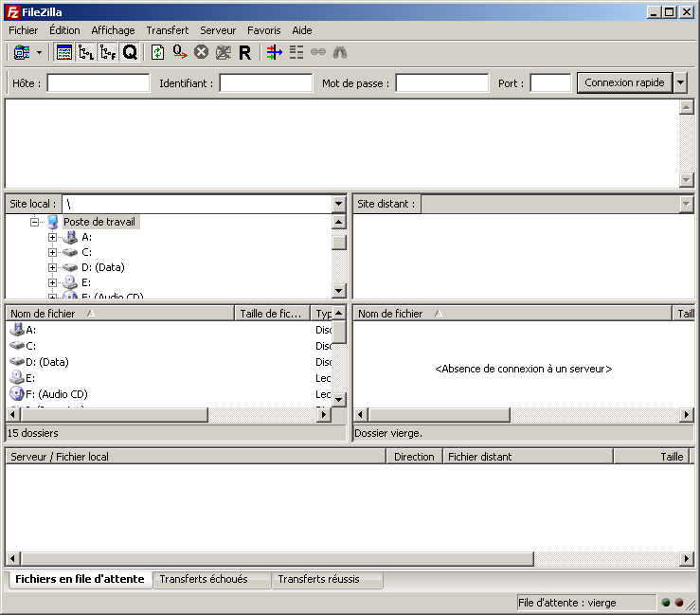Screen dimensions: 700x615
Task: Expand the D: (Data) tree node
Action: point(52,267)
